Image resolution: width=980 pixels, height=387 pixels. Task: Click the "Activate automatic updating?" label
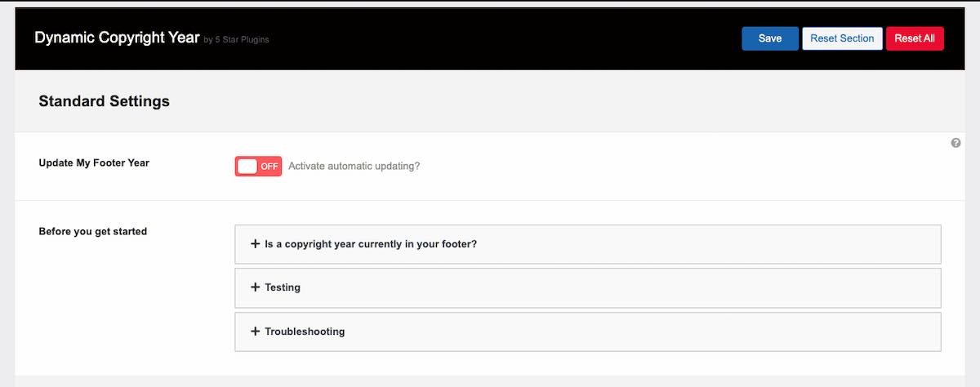coord(354,167)
